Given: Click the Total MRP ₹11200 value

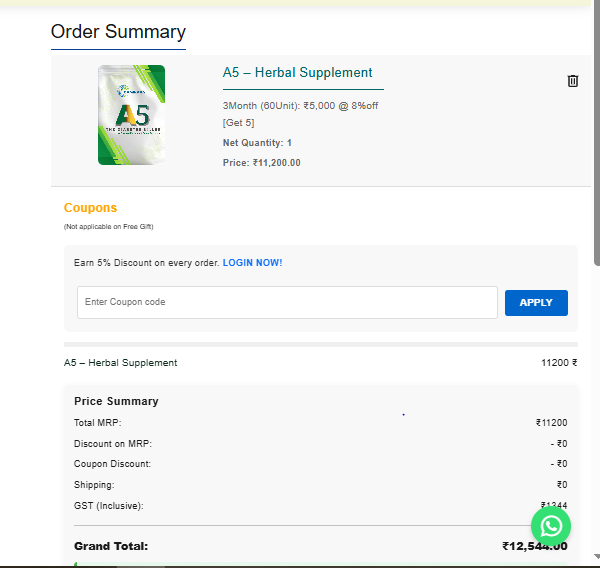Looking at the screenshot, I should click(551, 423).
